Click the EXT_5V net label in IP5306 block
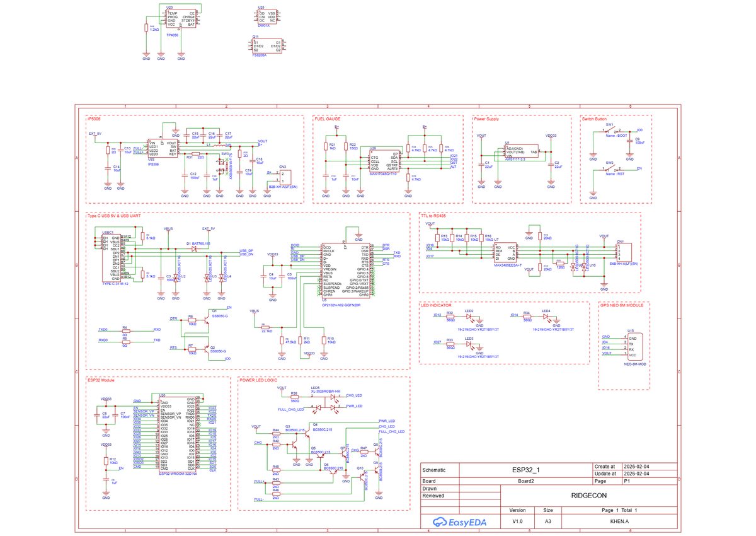This screenshot has width=756, height=536. point(94,134)
